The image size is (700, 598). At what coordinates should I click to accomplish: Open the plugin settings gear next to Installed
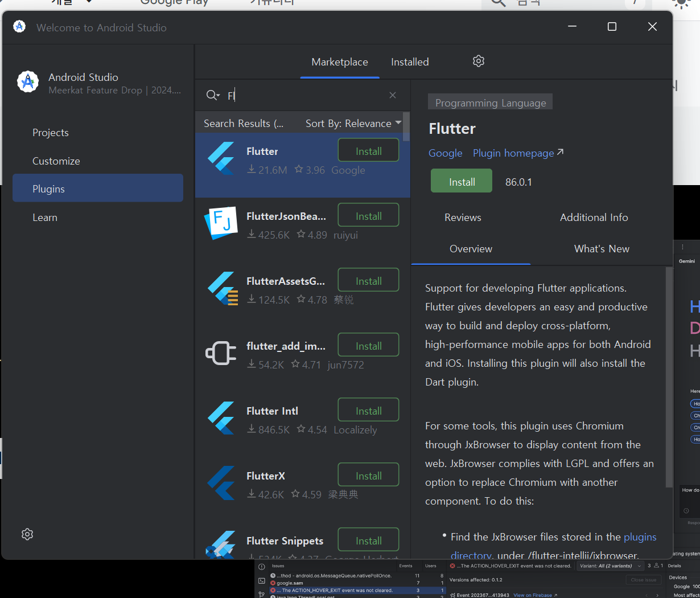[x=479, y=61]
